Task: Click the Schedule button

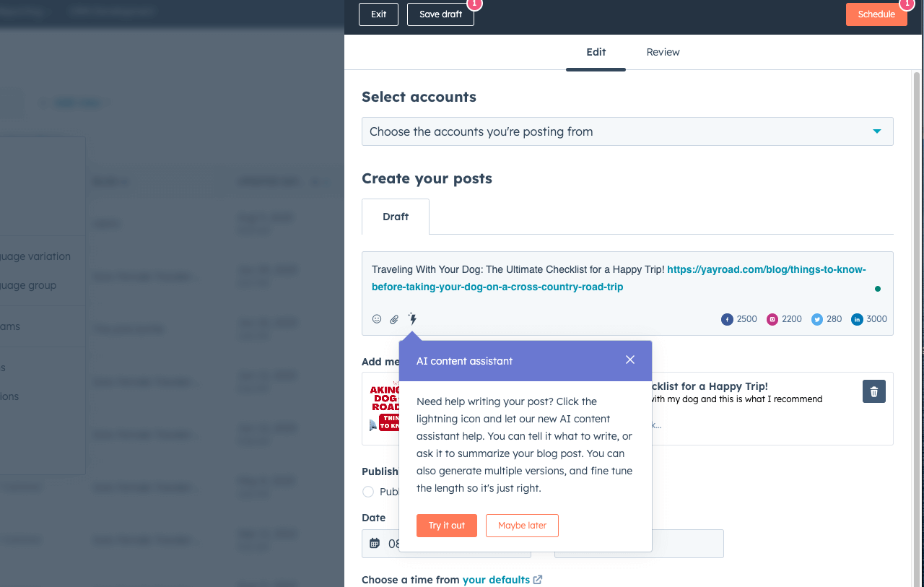Action: 876,14
